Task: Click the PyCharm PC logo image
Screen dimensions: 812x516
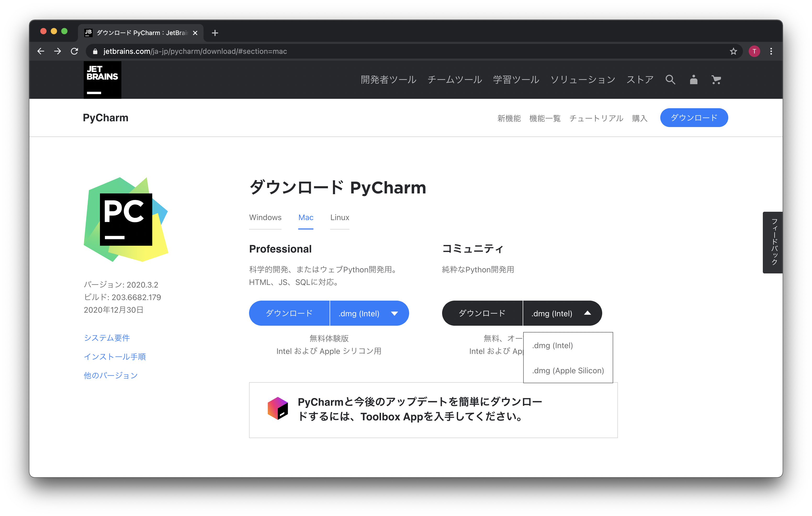Action: click(x=126, y=219)
